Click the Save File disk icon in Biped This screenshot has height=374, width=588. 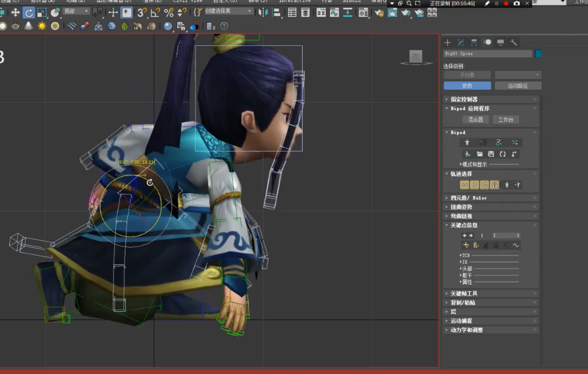[x=491, y=154]
